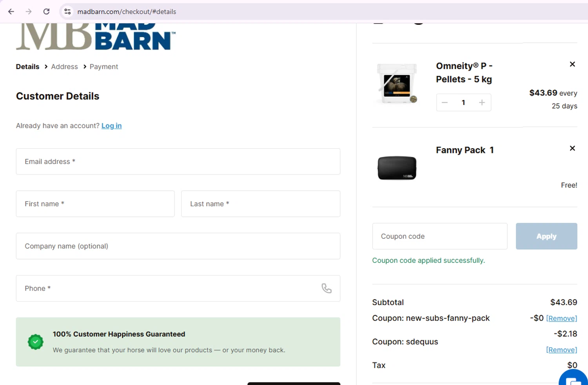Viewport: 588px width, 385px height.
Task: Click 'Coupon code applied successfully' message
Action: 428,260
